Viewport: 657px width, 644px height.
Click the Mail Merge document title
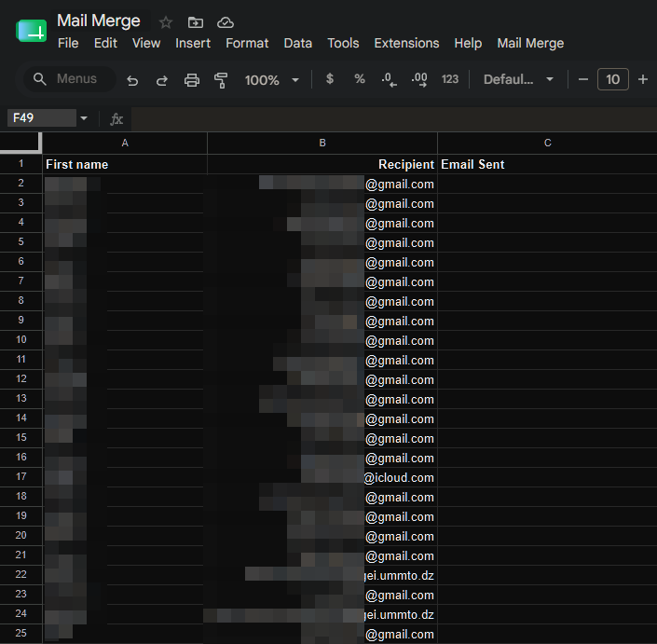99,21
